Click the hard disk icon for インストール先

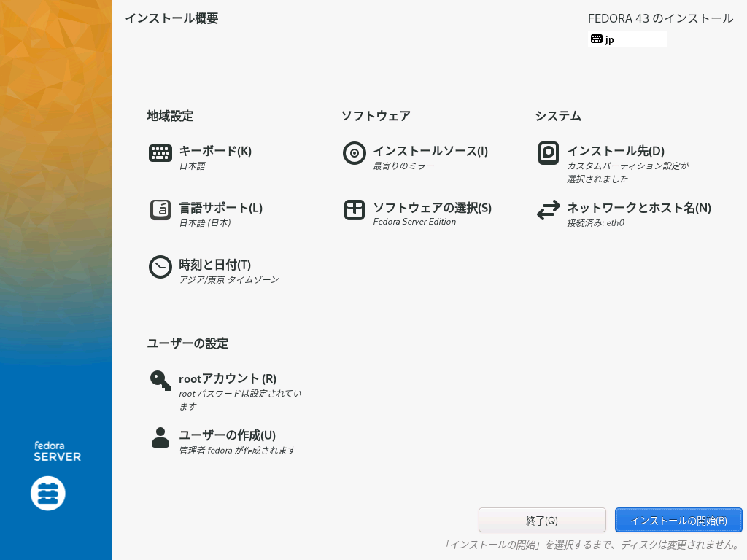pyautogui.click(x=549, y=153)
